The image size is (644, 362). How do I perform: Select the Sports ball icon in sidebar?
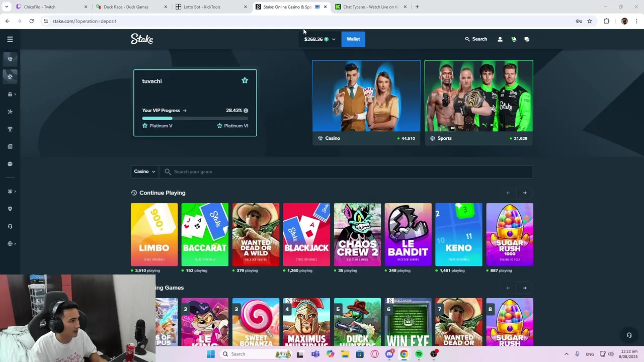[x=10, y=76]
